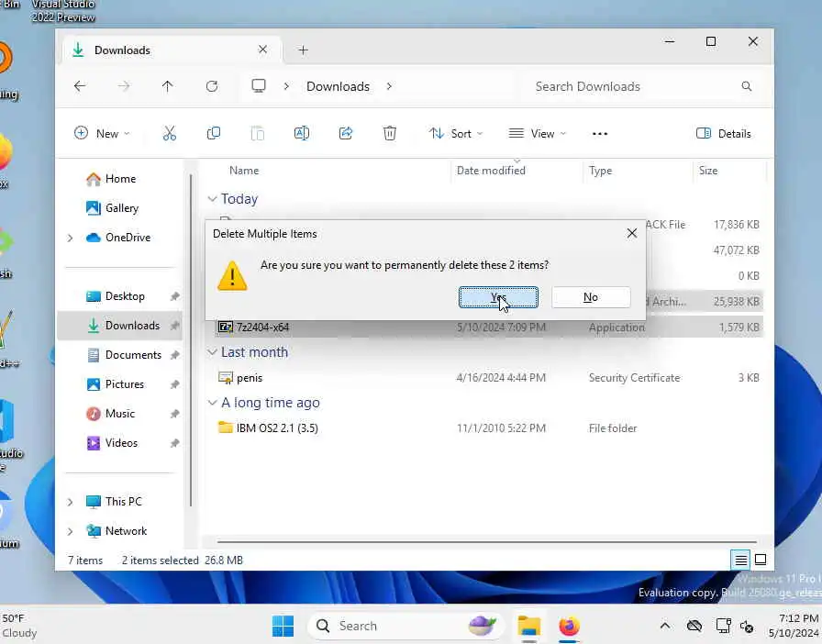The image size is (822, 644).
Task: Switch to details list view icon
Action: click(x=740, y=561)
